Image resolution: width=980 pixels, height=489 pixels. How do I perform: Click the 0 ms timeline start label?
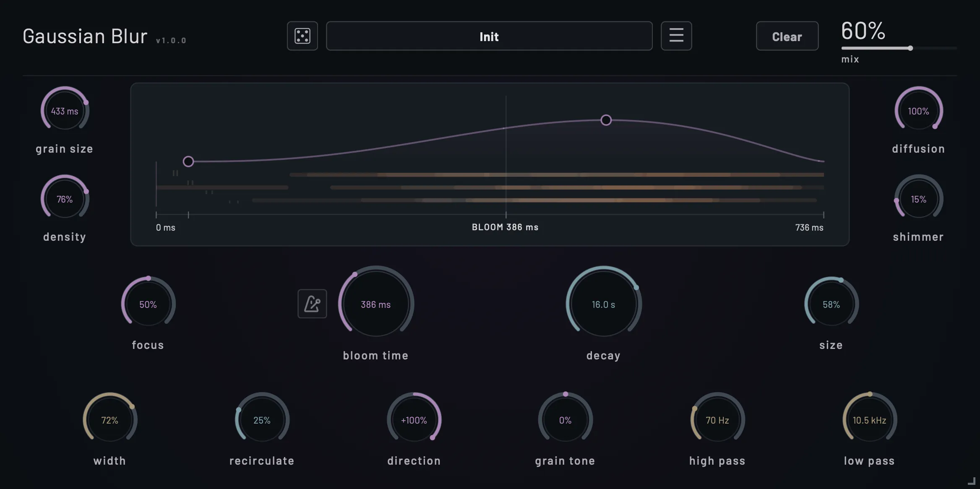[x=166, y=227]
